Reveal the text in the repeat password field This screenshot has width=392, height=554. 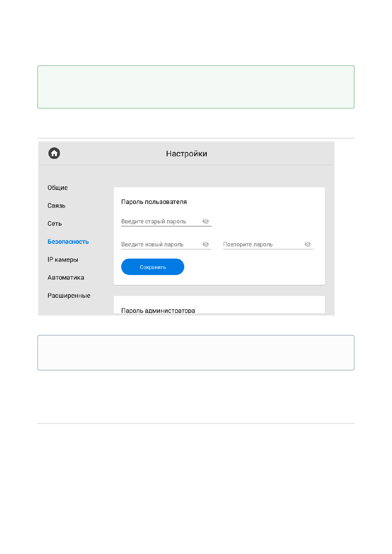[x=307, y=244]
